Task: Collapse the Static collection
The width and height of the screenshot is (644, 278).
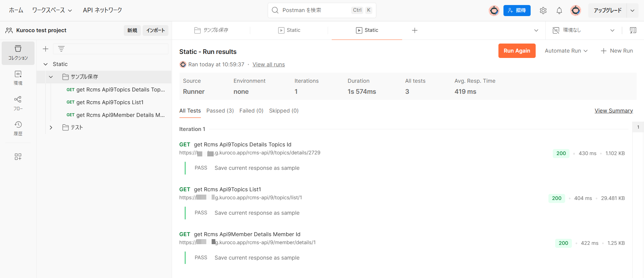Action: [46, 64]
